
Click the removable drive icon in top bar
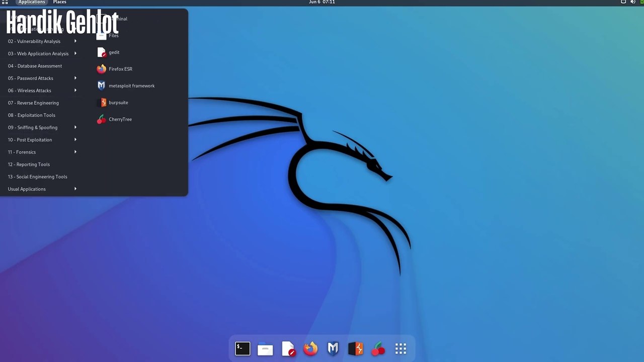click(x=623, y=2)
